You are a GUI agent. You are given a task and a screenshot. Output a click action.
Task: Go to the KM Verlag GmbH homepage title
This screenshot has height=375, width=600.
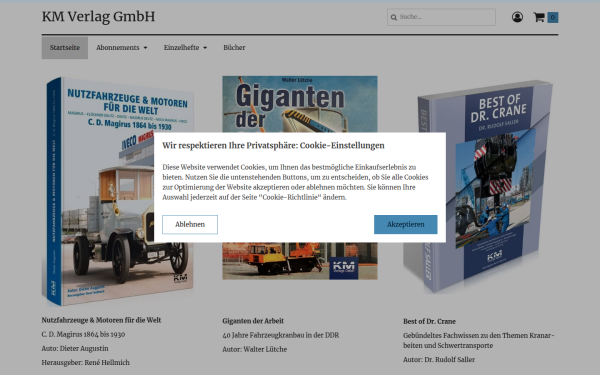coord(98,17)
